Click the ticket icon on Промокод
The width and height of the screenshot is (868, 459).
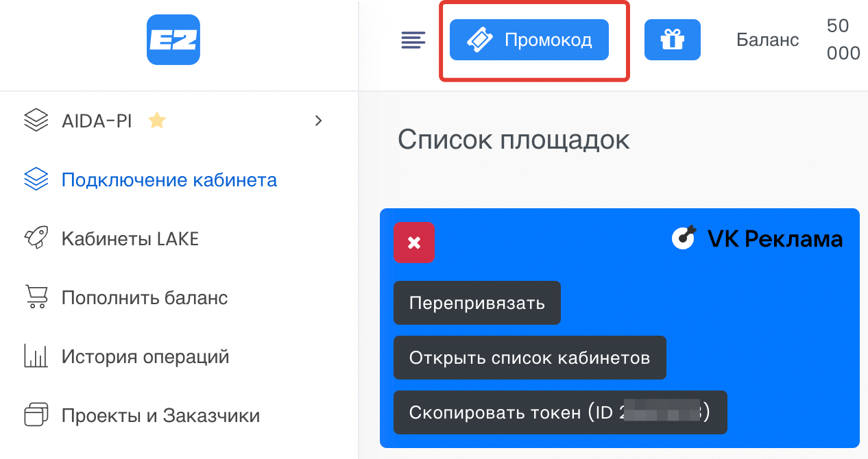click(x=480, y=40)
